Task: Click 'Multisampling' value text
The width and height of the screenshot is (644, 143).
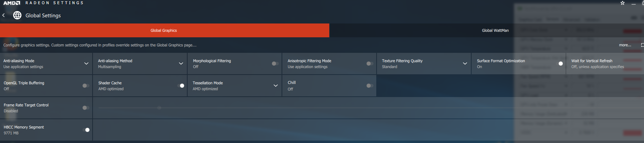Action: (x=110, y=67)
